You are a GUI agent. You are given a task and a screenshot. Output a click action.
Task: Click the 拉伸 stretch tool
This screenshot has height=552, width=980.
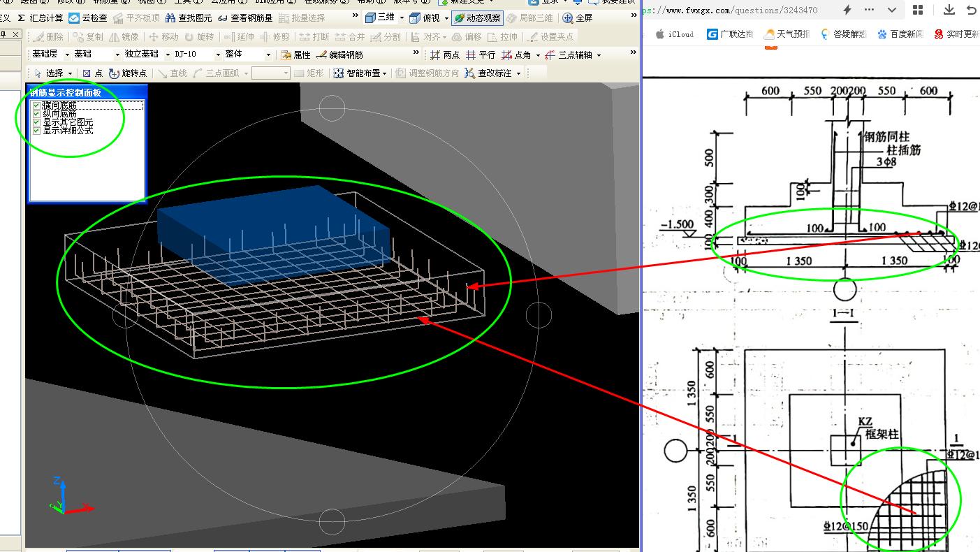tap(503, 36)
